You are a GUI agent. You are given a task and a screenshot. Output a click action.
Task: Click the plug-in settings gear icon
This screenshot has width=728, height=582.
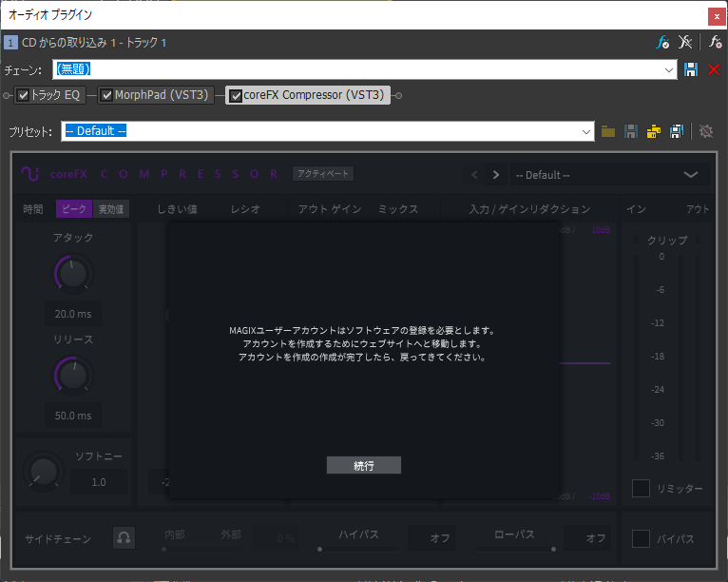[706, 131]
